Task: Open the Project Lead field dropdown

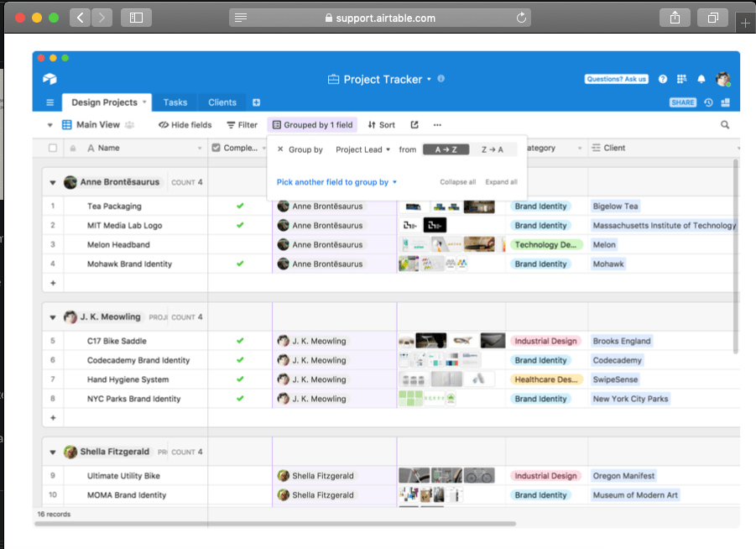Action: click(x=363, y=149)
